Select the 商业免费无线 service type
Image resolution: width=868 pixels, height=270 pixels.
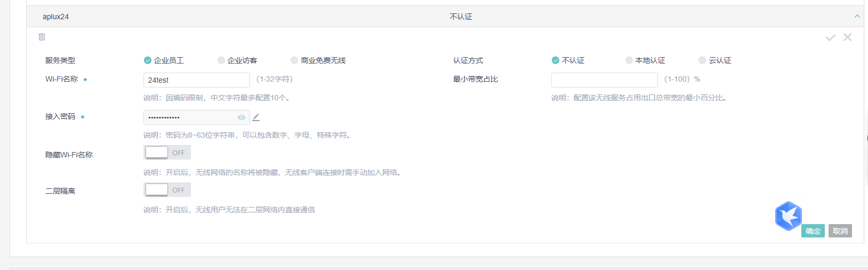294,60
